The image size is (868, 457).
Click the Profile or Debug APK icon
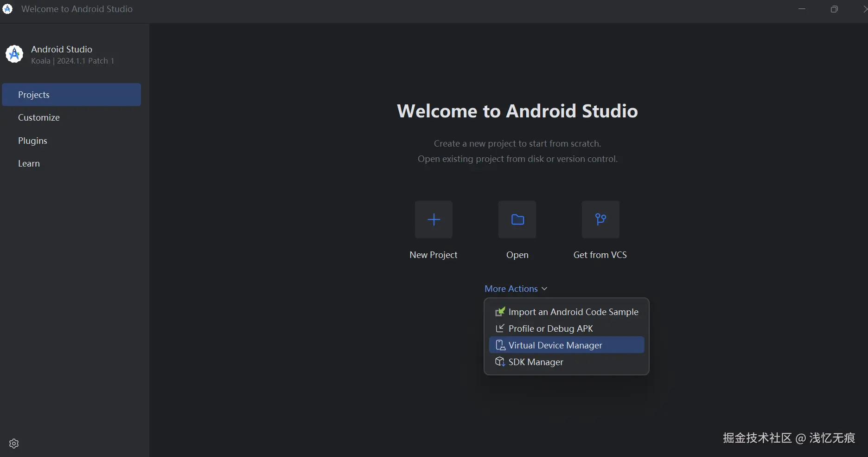500,328
